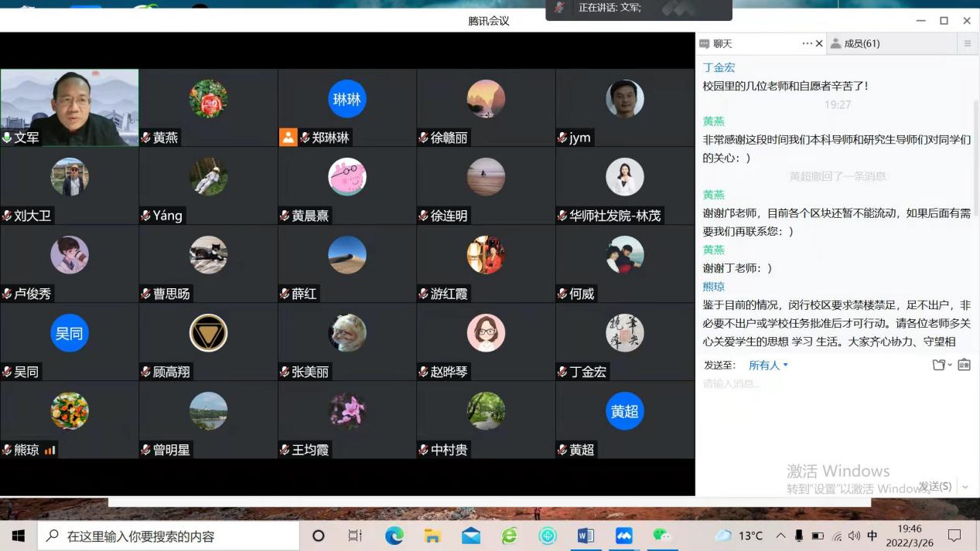The height and width of the screenshot is (551, 980).
Task: Click sender name 丁金宏 in chat
Action: pyautogui.click(x=719, y=67)
